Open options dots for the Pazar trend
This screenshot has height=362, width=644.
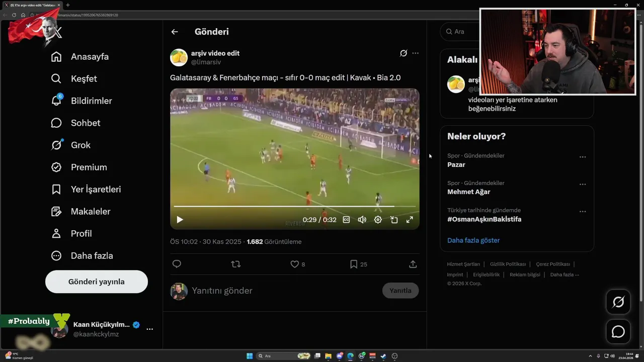[x=583, y=157]
